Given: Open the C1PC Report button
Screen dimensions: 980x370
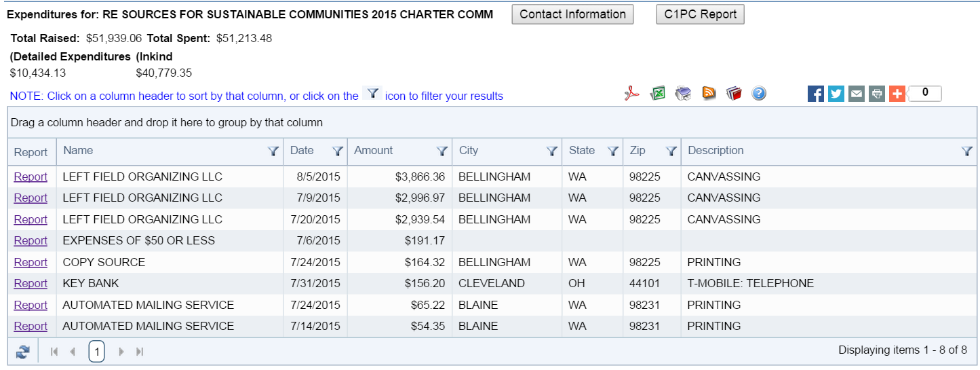Looking at the screenshot, I should click(x=700, y=14).
